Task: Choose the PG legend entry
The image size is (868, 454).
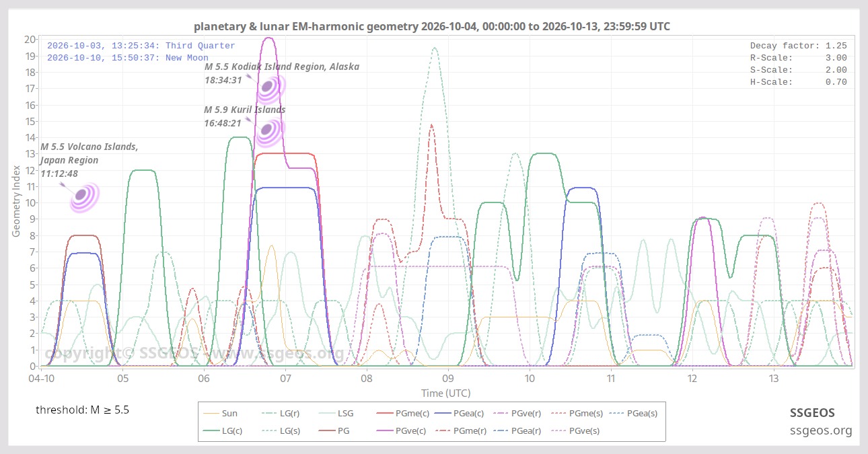Action: pos(335,430)
